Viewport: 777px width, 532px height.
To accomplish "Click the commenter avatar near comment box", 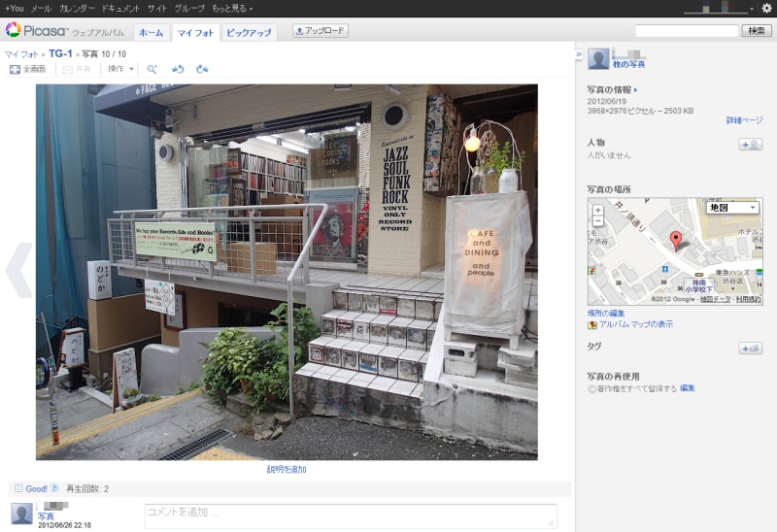I will (x=21, y=514).
